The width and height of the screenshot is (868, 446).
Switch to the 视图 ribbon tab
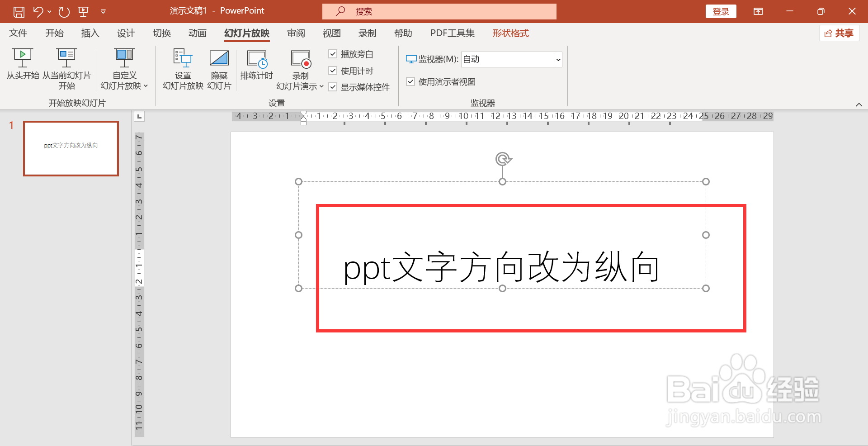pyautogui.click(x=331, y=33)
